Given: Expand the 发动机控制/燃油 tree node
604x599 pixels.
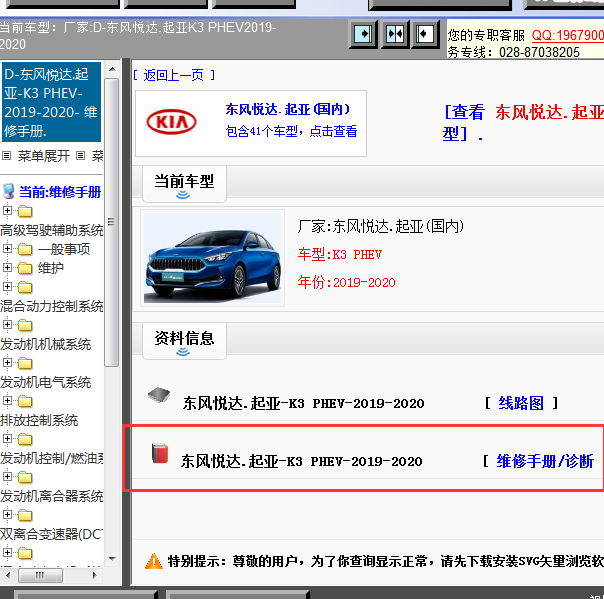Looking at the screenshot, I should coord(7,438).
